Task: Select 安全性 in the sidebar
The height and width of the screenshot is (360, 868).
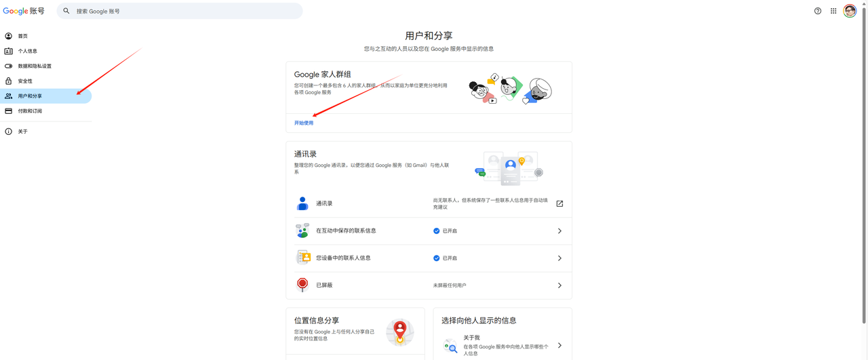Action: coord(25,81)
